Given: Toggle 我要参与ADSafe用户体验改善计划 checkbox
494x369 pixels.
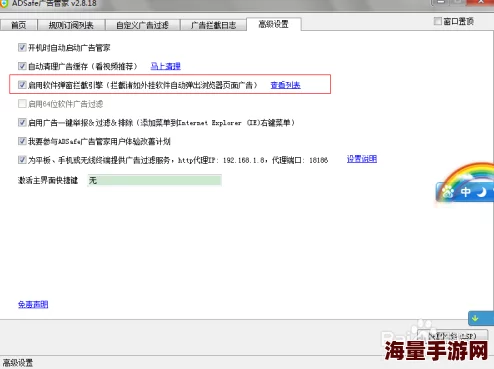Looking at the screenshot, I should pos(22,141).
